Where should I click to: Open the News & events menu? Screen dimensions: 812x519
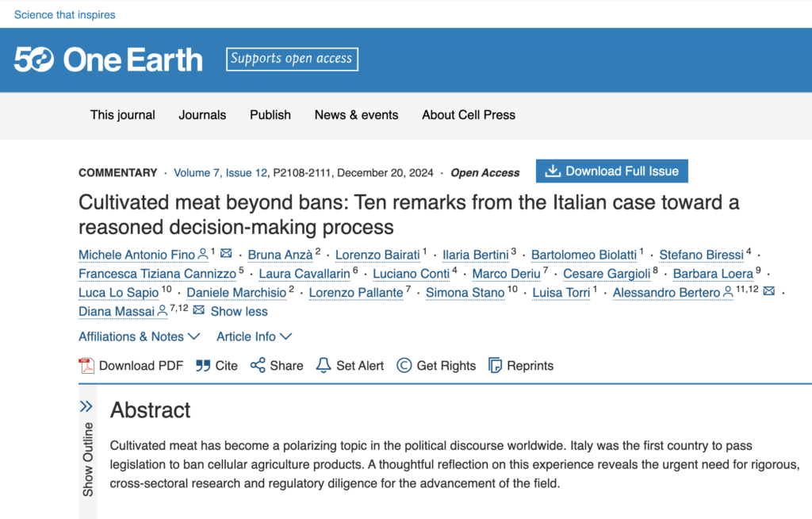coord(356,115)
